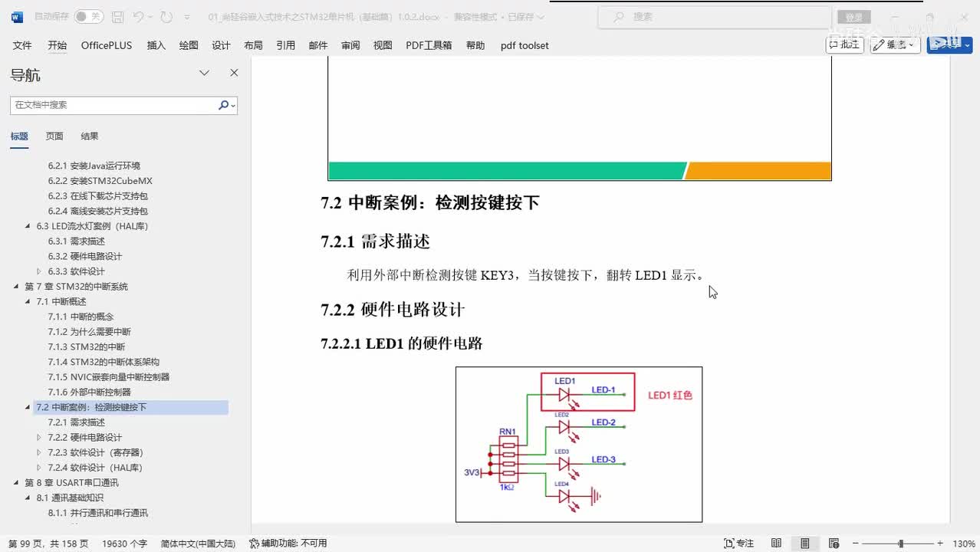This screenshot has height=552, width=980.
Task: Click the 简体中文(中国大陆) language indicator
Action: (198, 544)
